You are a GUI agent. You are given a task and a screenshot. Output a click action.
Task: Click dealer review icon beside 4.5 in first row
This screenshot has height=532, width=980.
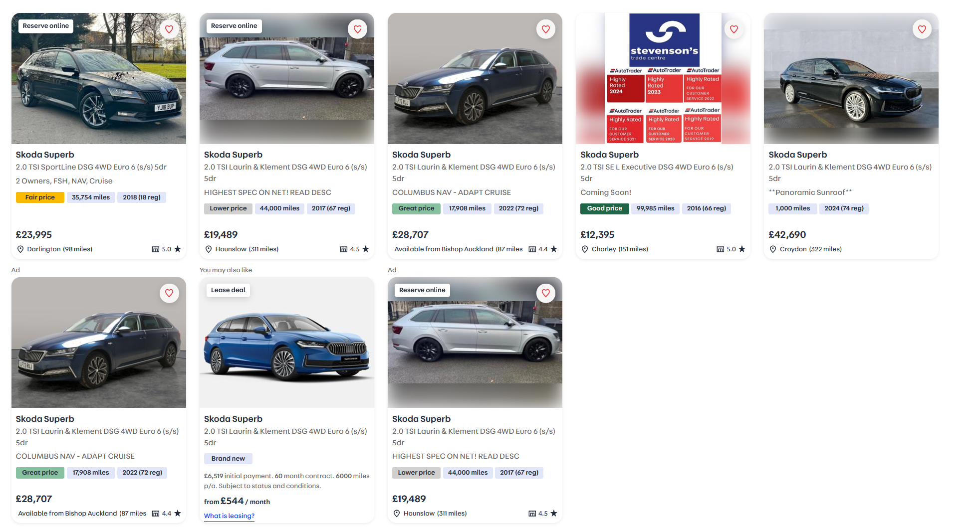click(343, 249)
